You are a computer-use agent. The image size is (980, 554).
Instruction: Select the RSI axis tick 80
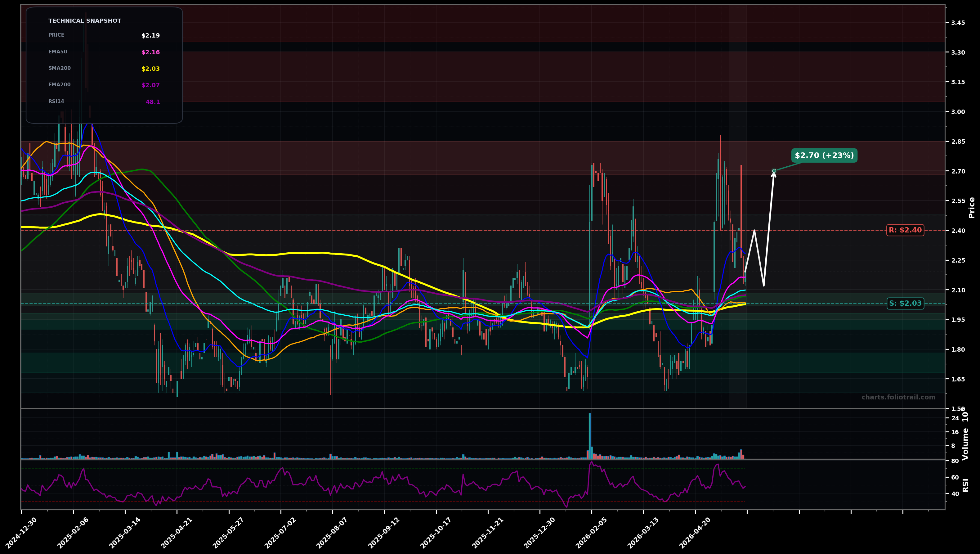point(955,461)
